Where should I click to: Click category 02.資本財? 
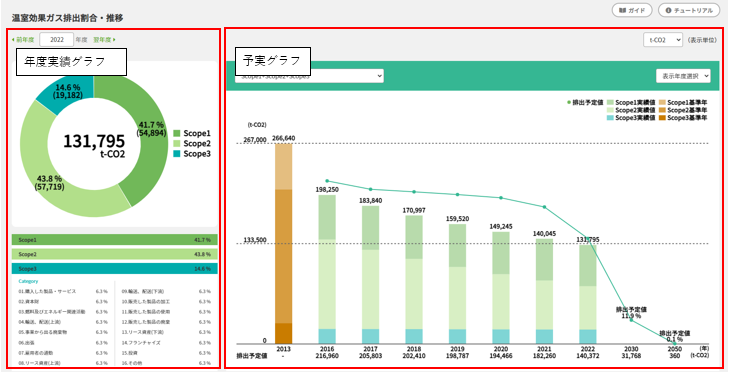[28, 302]
